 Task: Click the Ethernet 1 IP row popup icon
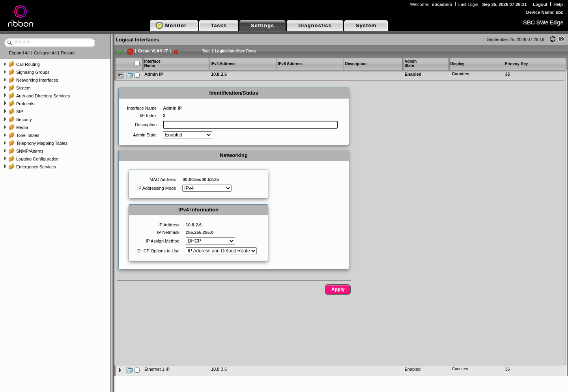[x=129, y=370]
